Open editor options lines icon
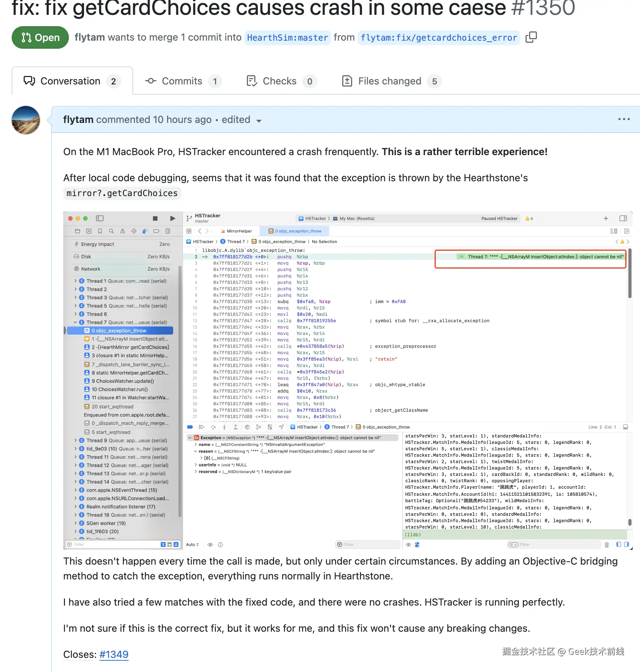Image resolution: width=640 pixels, height=672 pixels. (x=614, y=231)
